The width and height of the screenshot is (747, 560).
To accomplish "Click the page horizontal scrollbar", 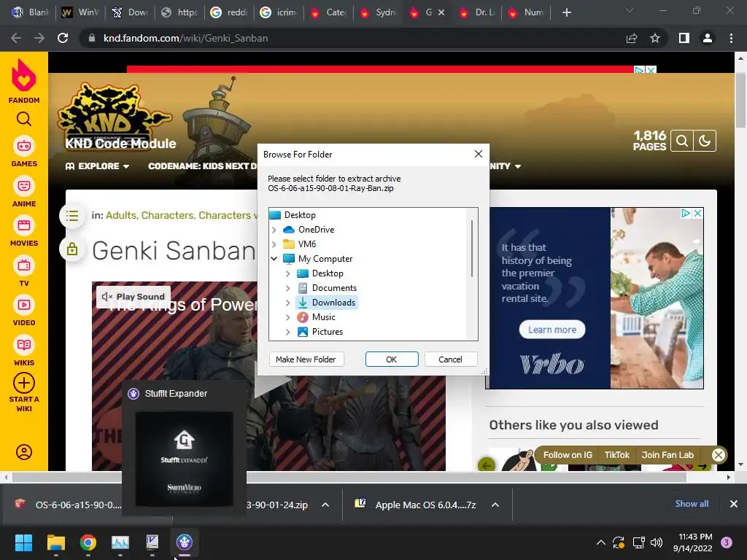I will [x=349, y=477].
